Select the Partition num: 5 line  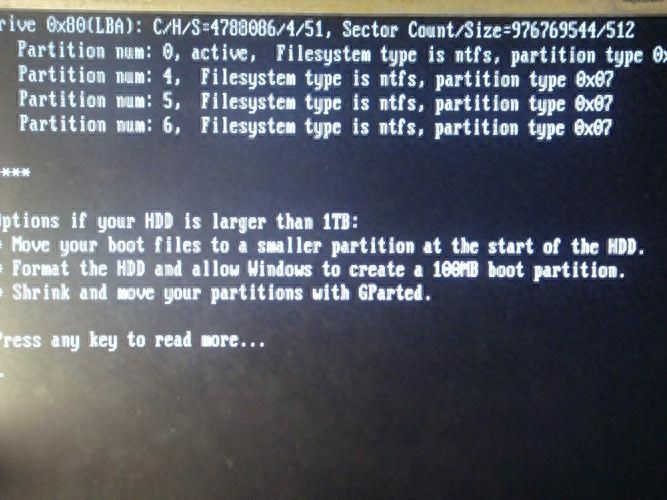click(316, 103)
